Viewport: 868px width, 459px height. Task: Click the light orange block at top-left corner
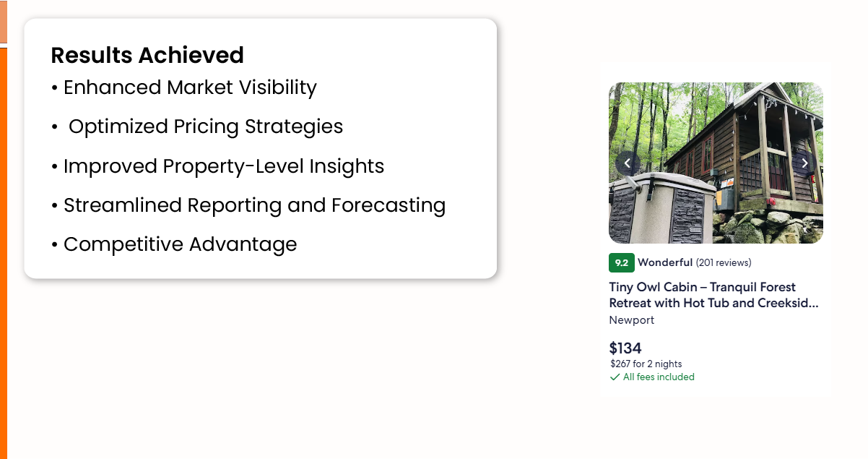click(x=3, y=22)
